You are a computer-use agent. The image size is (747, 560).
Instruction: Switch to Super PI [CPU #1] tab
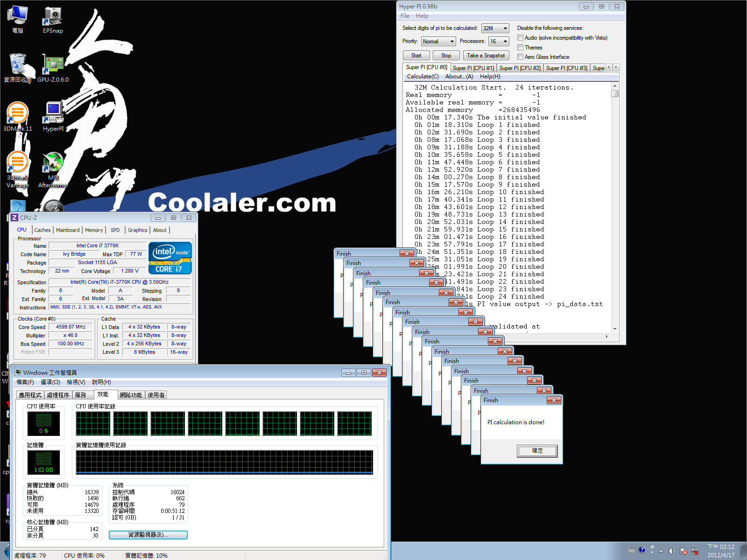[473, 68]
